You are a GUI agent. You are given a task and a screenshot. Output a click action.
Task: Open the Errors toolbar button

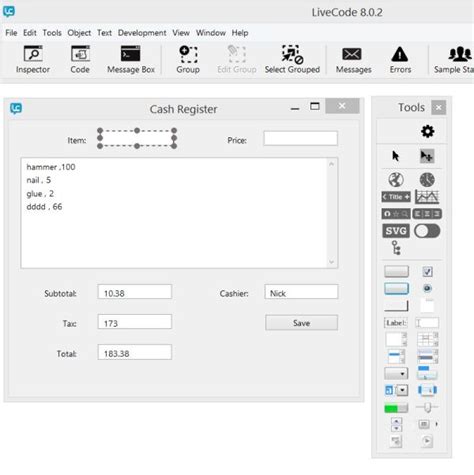[400, 59]
